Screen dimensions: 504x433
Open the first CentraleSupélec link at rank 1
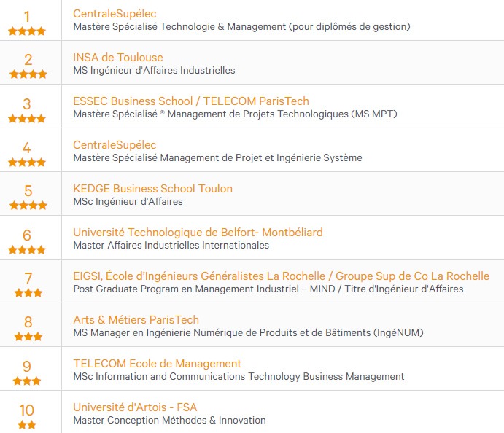(x=115, y=14)
